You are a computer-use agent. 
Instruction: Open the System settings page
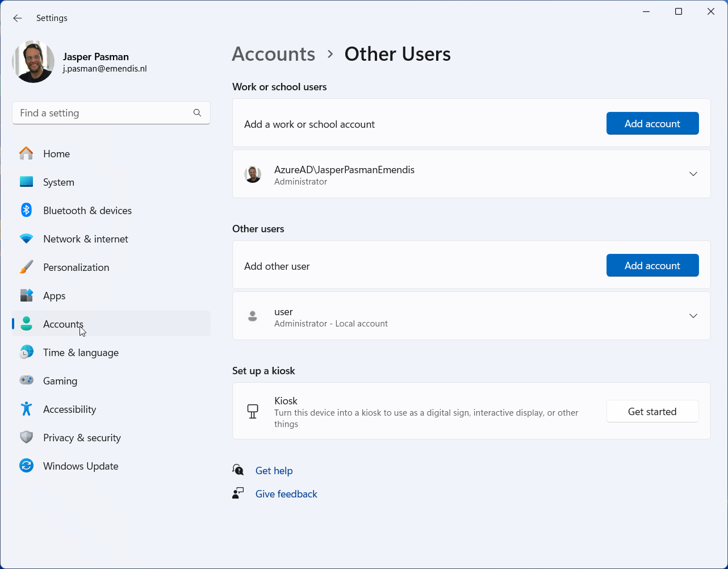(58, 182)
